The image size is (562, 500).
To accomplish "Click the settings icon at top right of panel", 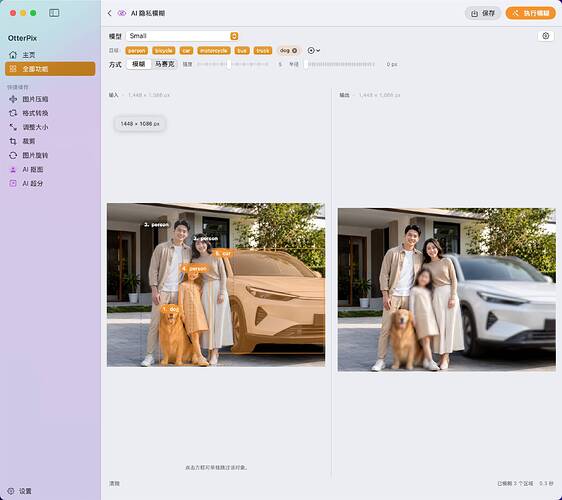I will coord(546,36).
